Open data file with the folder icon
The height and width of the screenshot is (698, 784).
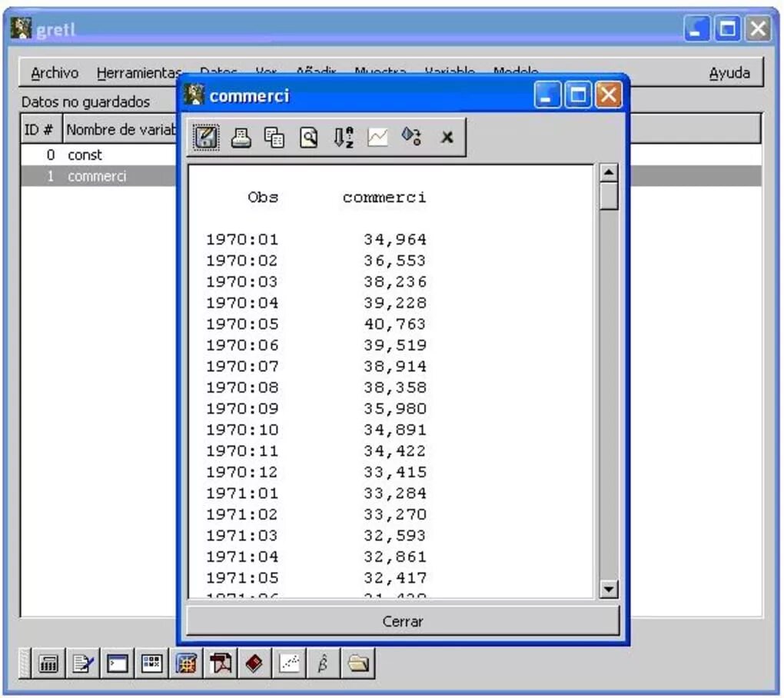(x=358, y=664)
